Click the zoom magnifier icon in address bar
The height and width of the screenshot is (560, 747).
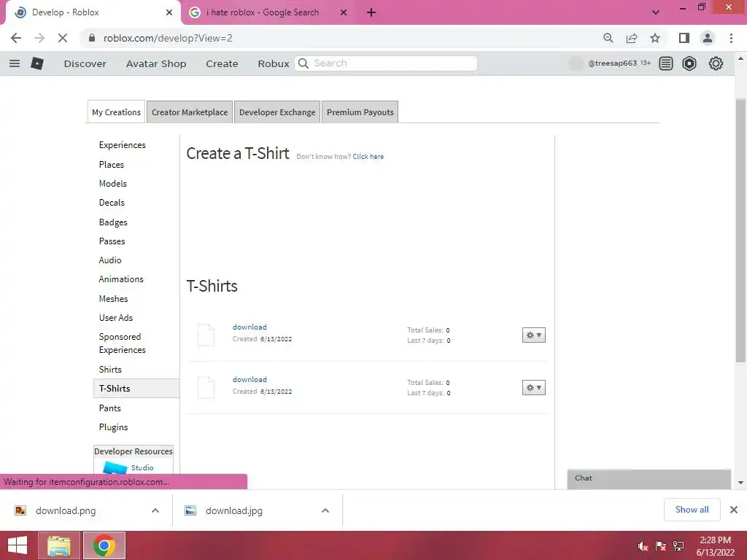point(608,38)
